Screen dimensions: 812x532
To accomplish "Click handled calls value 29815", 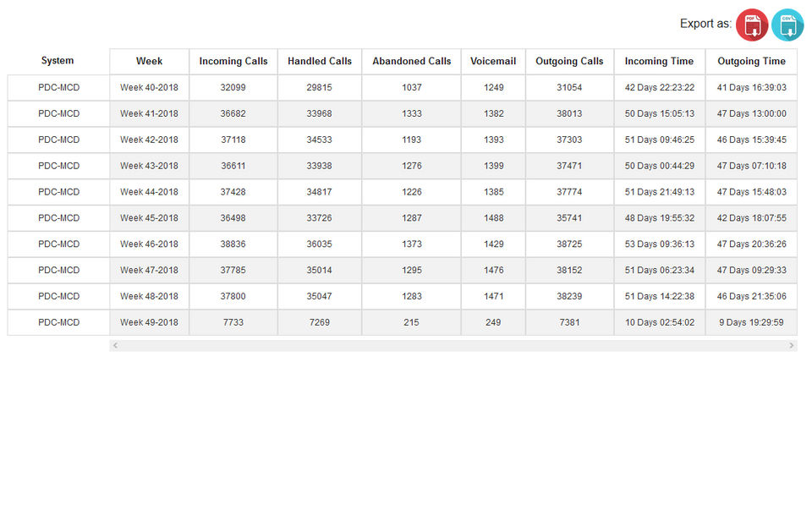I will (x=320, y=88).
